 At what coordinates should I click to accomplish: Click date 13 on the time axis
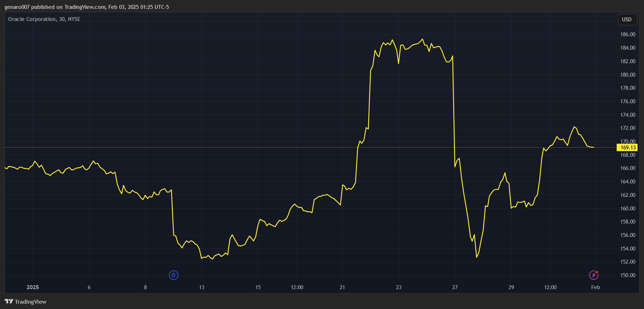click(202, 287)
